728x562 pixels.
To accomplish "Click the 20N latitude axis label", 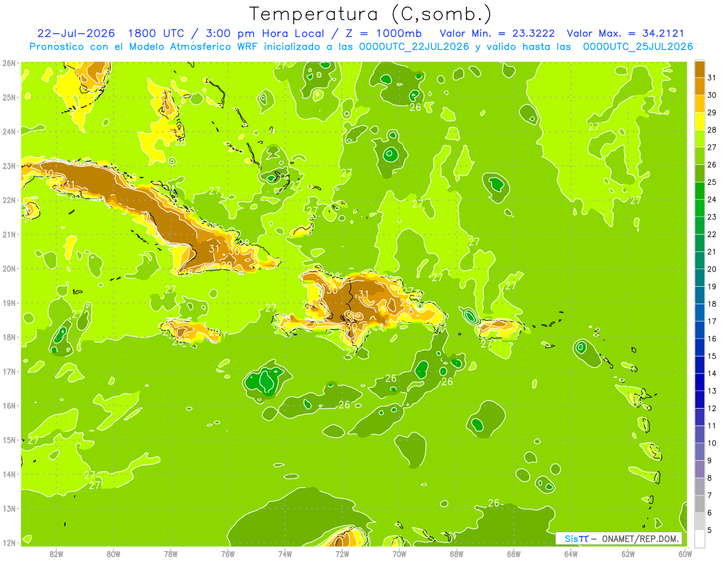I will coord(8,269).
